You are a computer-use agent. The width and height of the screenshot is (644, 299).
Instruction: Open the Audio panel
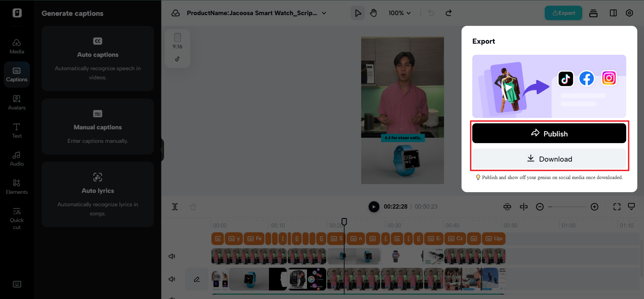point(17,159)
